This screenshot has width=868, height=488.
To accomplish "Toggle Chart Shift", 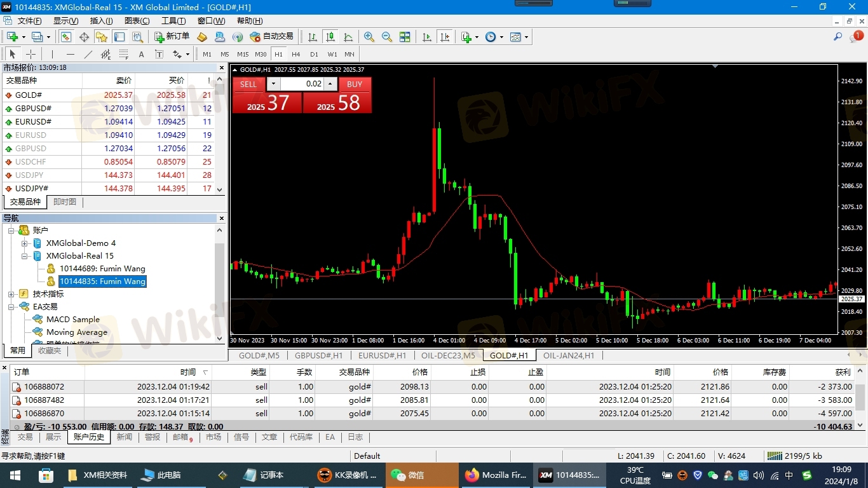I will pos(445,37).
